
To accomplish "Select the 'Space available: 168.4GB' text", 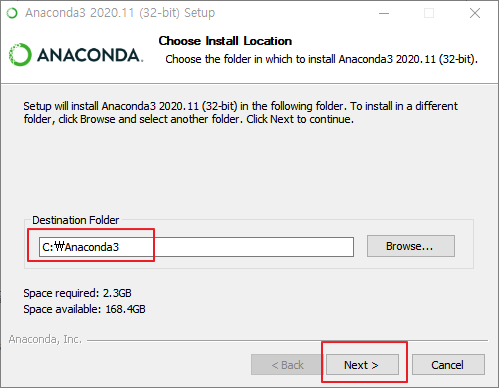I will (84, 309).
